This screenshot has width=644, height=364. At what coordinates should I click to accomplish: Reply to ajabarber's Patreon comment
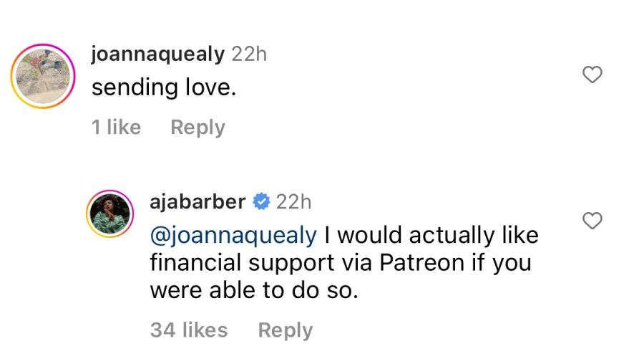tap(286, 330)
